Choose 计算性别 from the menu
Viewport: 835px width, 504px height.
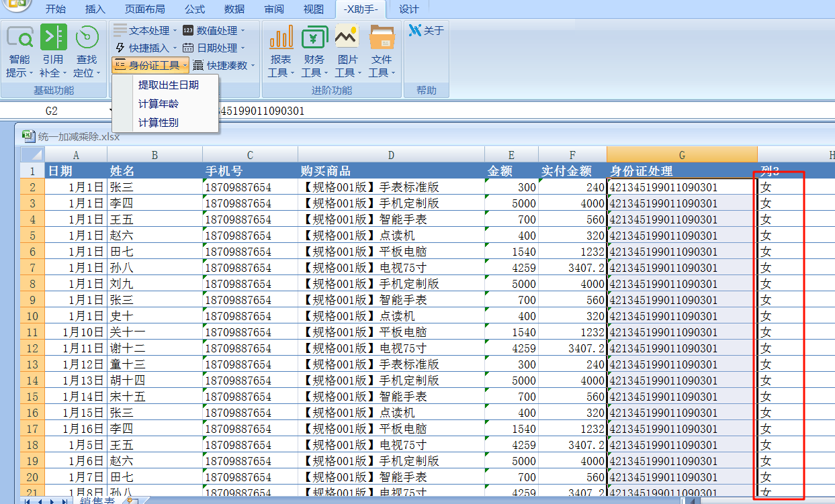pos(159,122)
